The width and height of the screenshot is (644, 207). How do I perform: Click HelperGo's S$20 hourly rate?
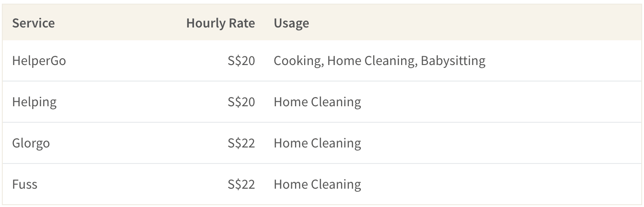pyautogui.click(x=241, y=60)
